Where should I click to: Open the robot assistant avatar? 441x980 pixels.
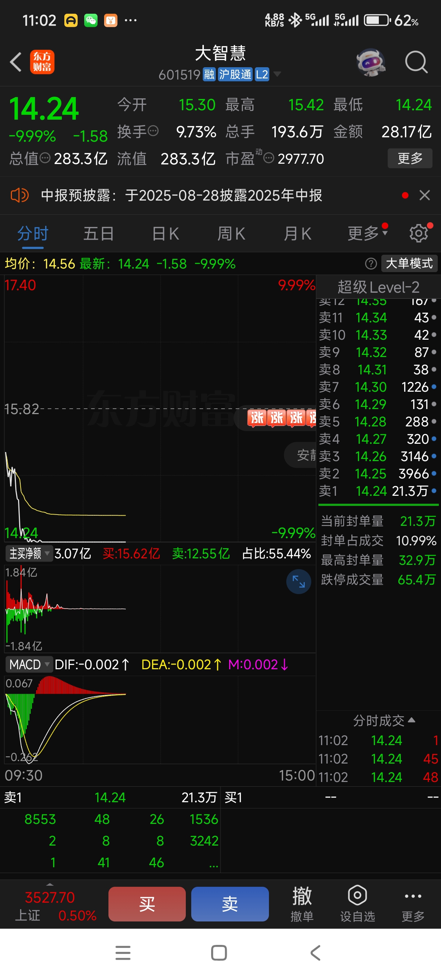371,62
